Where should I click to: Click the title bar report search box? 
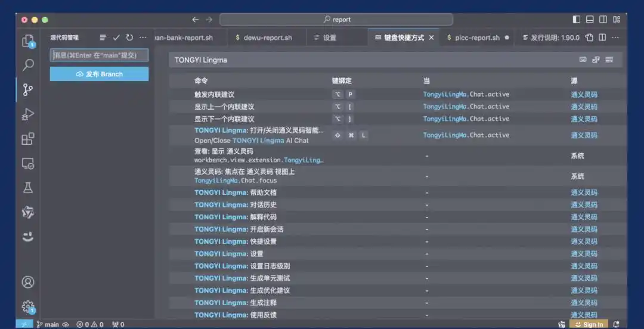pyautogui.click(x=336, y=19)
